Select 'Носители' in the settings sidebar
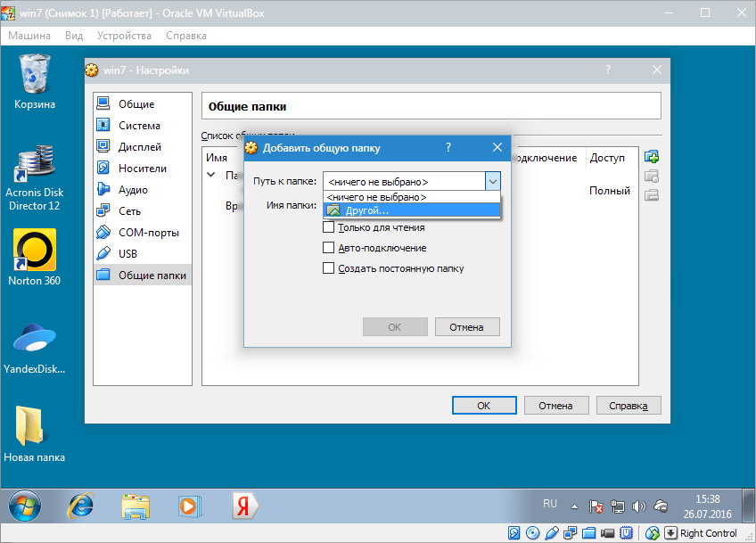This screenshot has height=543, width=756. (x=142, y=169)
